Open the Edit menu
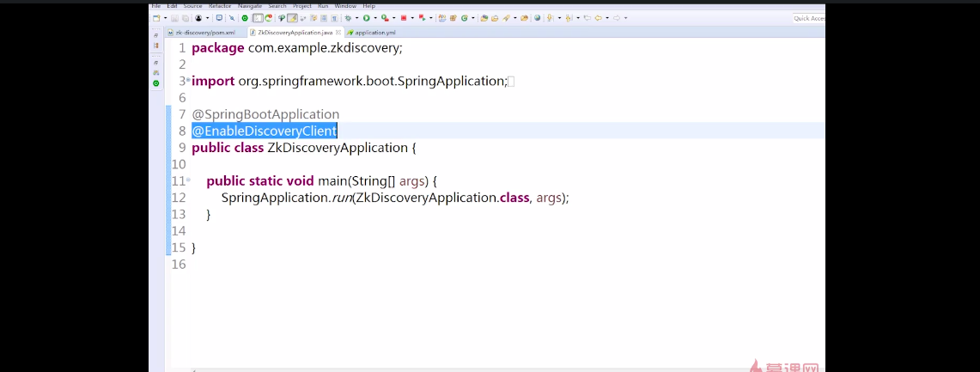 click(172, 6)
